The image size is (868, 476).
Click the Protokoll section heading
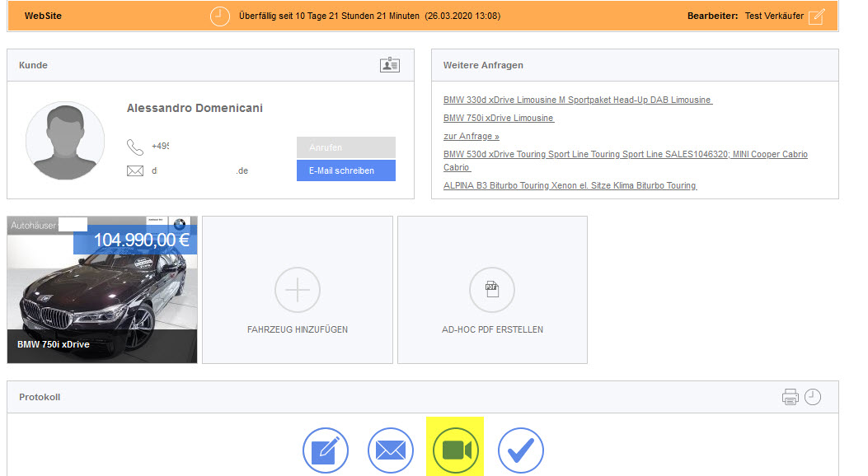40,397
